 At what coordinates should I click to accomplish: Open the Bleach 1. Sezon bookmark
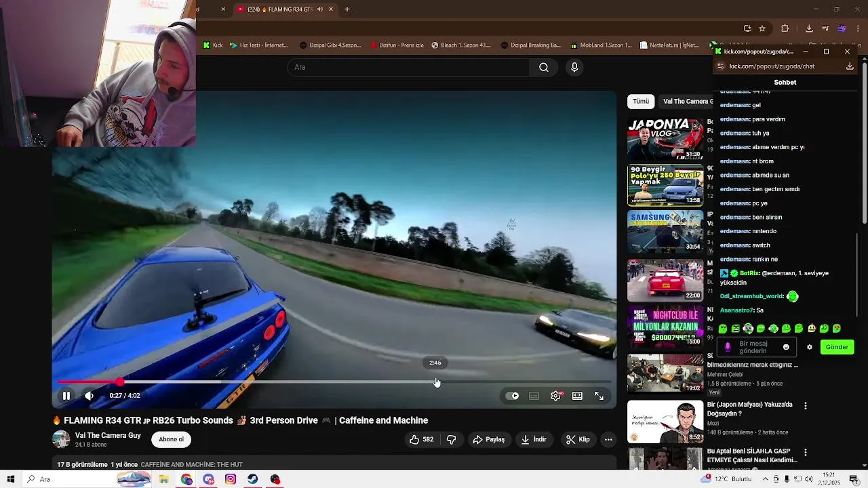(x=461, y=45)
